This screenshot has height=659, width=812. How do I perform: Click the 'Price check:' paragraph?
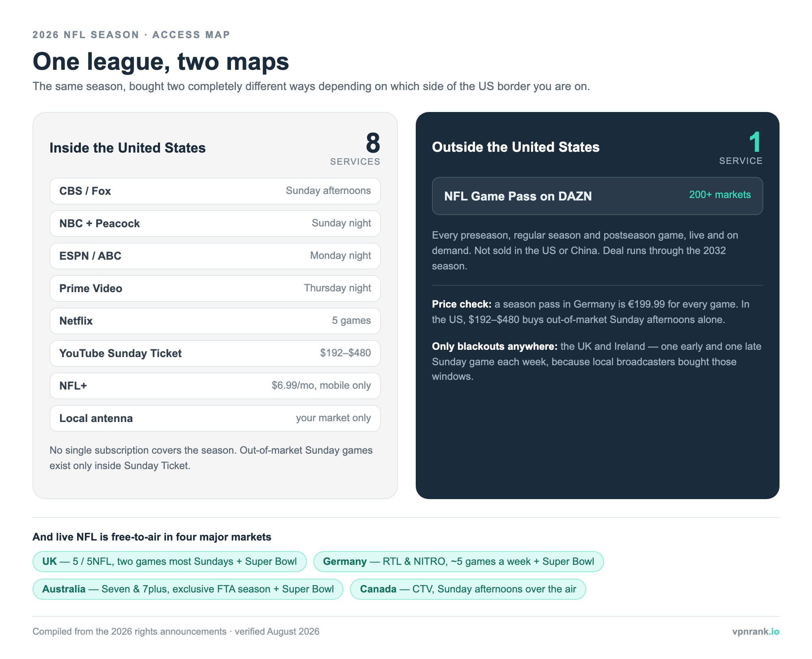pos(591,312)
